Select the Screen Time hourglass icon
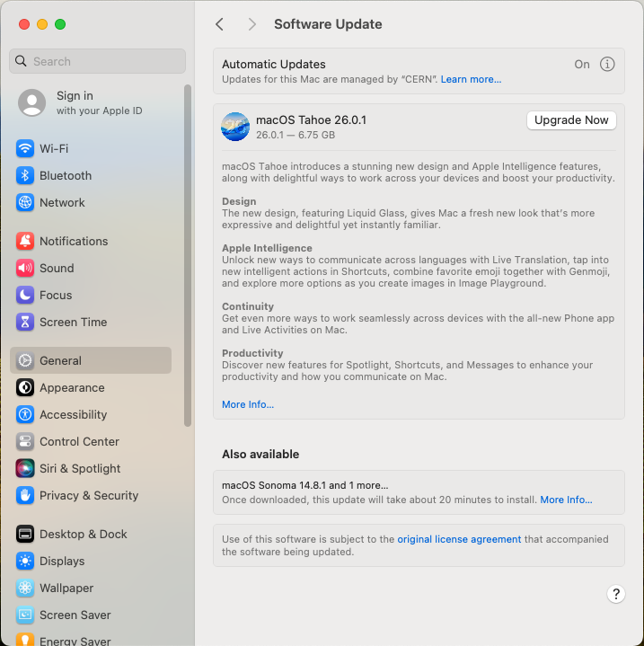This screenshot has width=644, height=646. [25, 322]
